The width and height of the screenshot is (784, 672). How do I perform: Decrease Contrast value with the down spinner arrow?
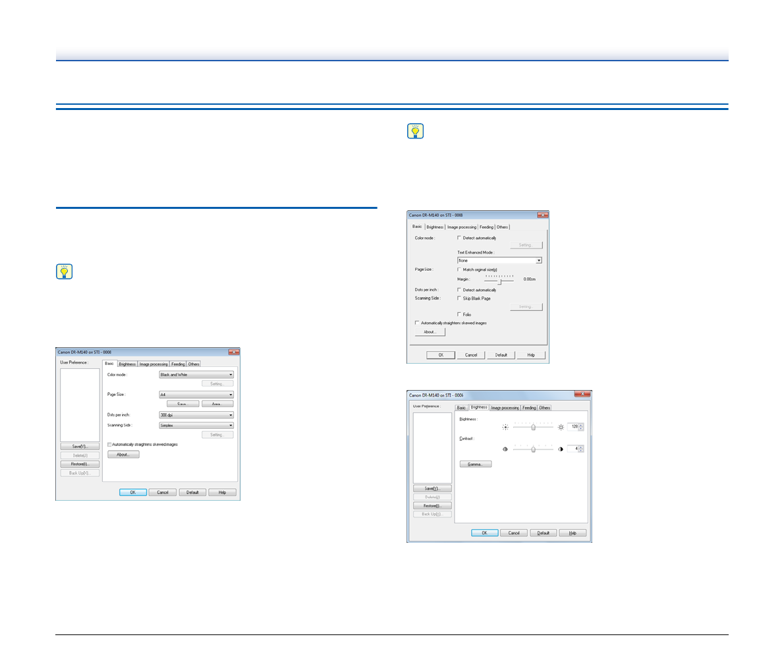point(581,451)
